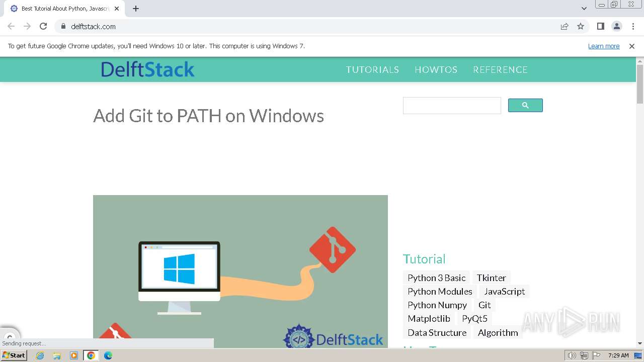644x362 pixels.
Task: Open the HOWTOS menu
Action: click(x=436, y=69)
